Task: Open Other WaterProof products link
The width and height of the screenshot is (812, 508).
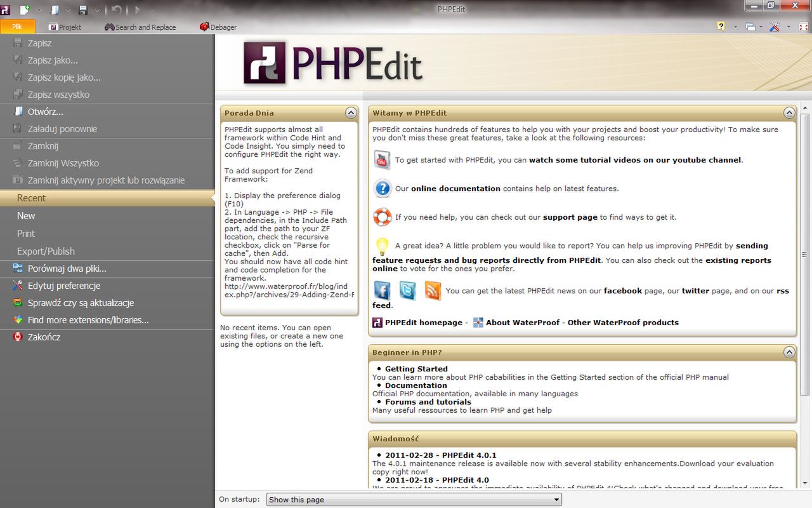Action: [623, 323]
